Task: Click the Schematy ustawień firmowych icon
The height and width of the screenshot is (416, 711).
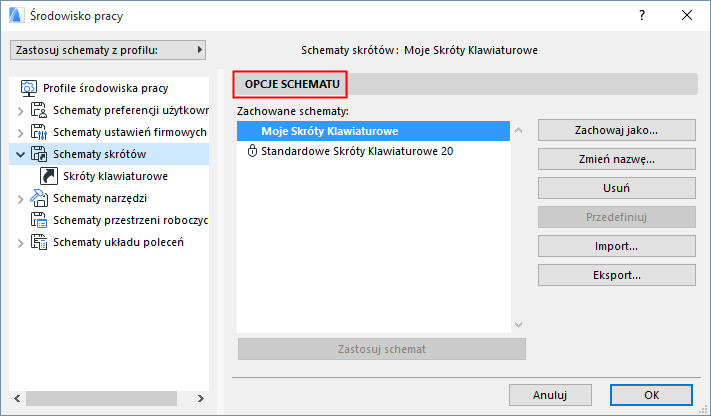Action: coord(40,132)
